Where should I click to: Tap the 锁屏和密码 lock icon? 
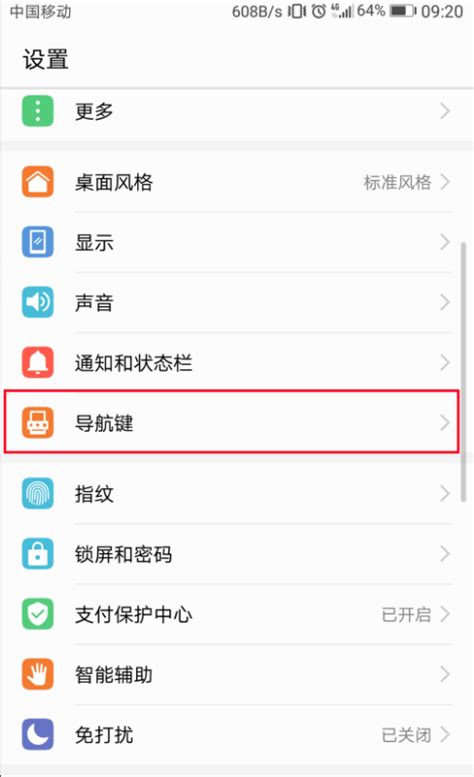tap(38, 554)
